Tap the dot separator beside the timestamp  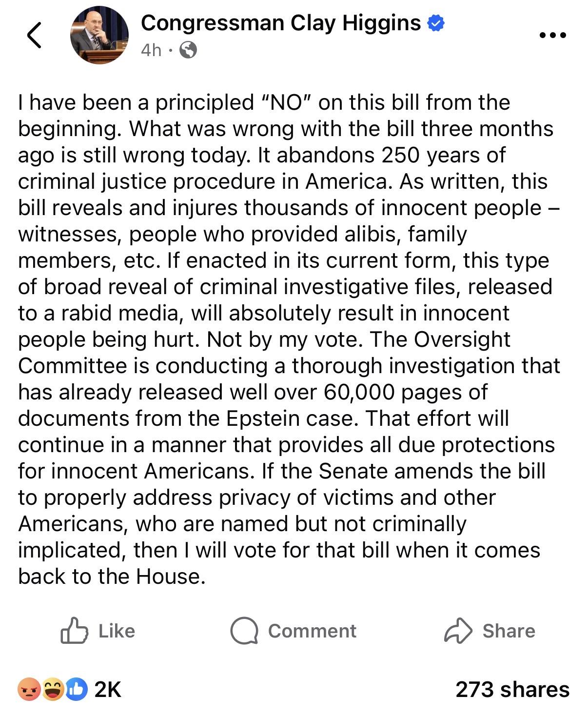pyautogui.click(x=170, y=50)
